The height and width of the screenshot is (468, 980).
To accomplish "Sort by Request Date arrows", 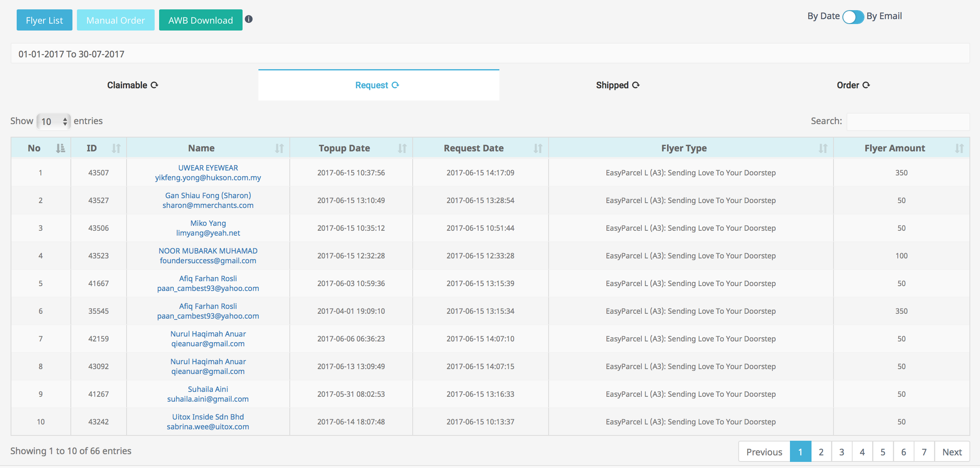I will click(x=538, y=148).
